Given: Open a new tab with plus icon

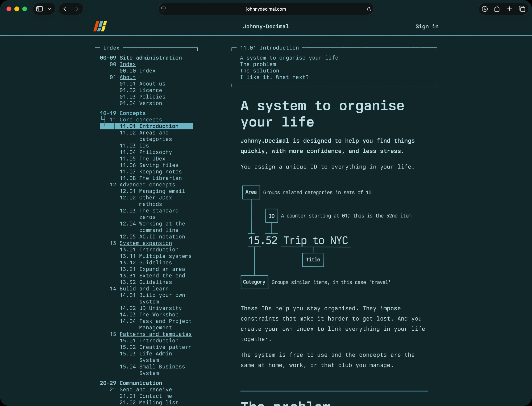Looking at the screenshot, I should pos(509,9).
